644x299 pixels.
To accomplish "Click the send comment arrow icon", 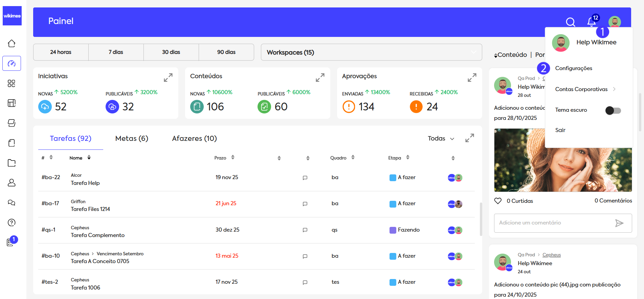I will [619, 223].
